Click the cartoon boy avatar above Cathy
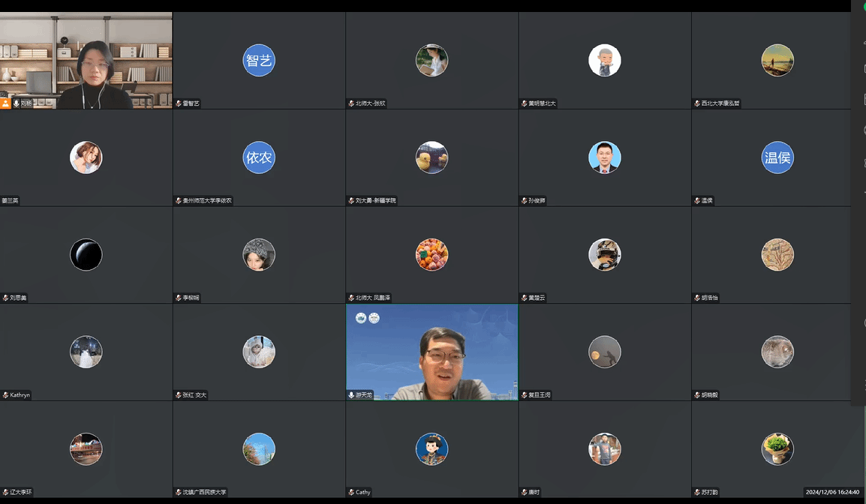 point(431,449)
